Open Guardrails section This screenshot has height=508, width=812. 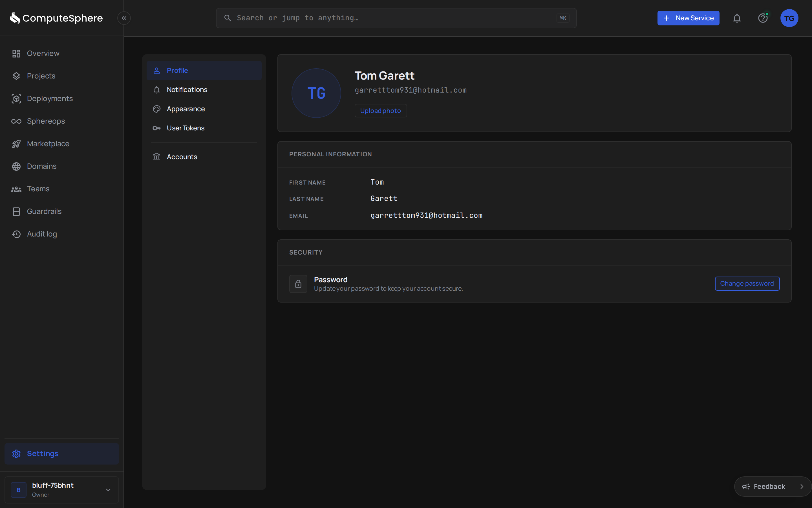[62, 211]
